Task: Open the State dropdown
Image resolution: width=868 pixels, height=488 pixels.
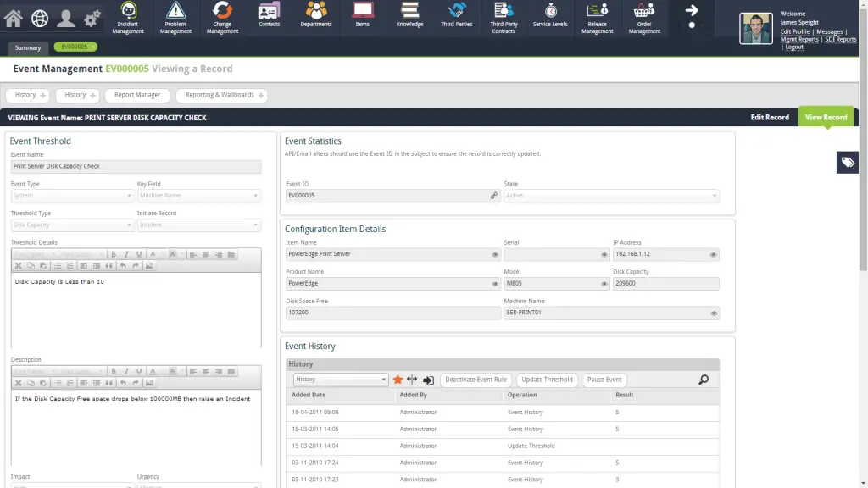Action: tap(611, 196)
